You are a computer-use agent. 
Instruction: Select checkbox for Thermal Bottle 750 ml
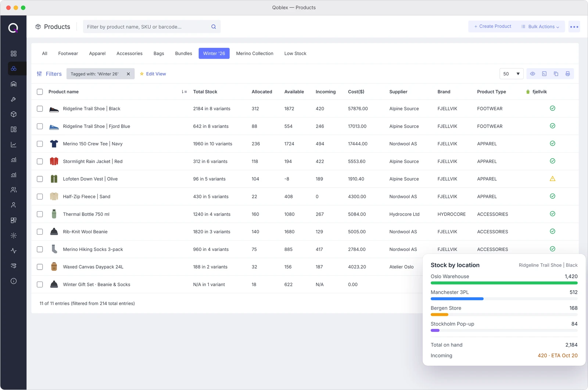(x=40, y=214)
